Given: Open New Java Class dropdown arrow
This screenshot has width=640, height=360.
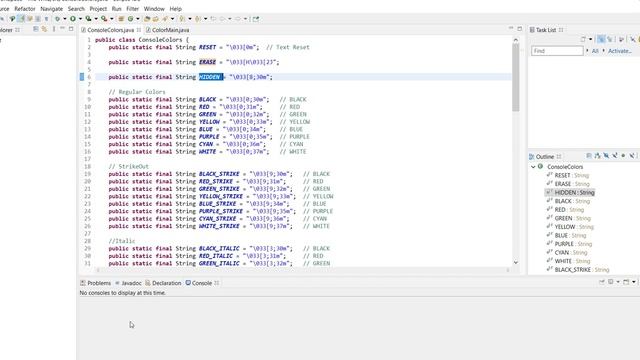Looking at the screenshot, I should coord(138,19).
